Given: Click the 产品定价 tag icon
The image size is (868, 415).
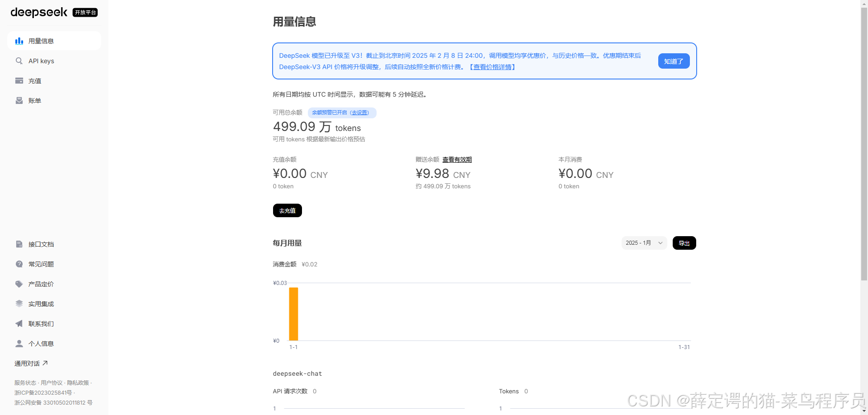Looking at the screenshot, I should (x=19, y=284).
